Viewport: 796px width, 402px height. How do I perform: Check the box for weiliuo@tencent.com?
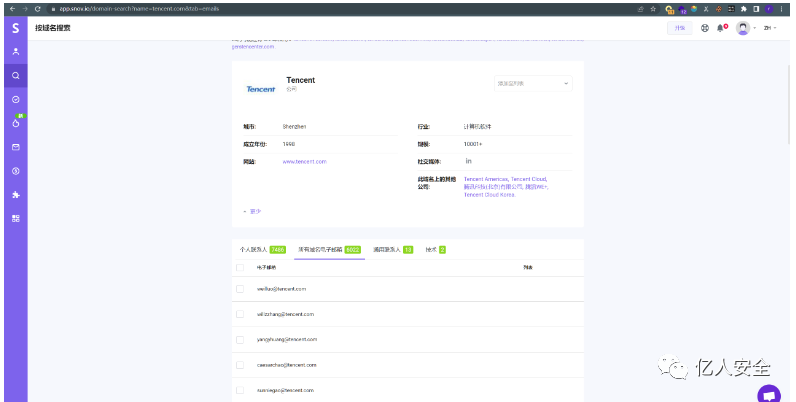pos(240,289)
